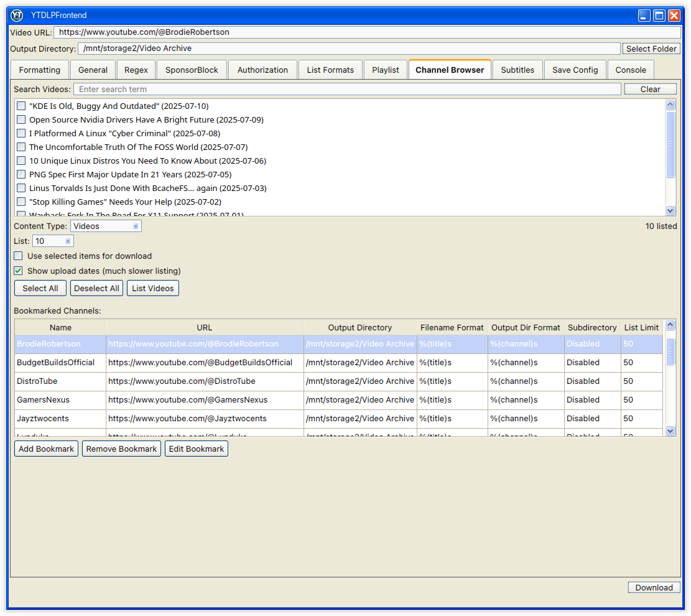Click the Output Directory column header
691x616 pixels.
(360, 328)
